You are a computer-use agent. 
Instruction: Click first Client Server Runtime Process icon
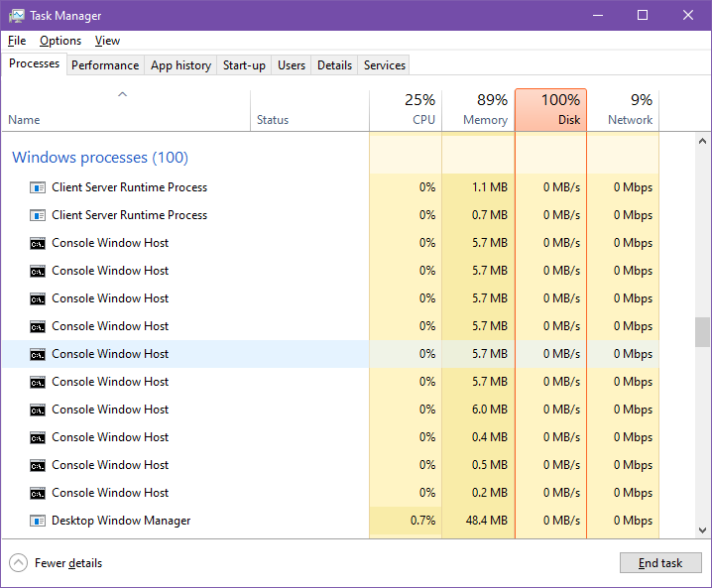pos(38,187)
